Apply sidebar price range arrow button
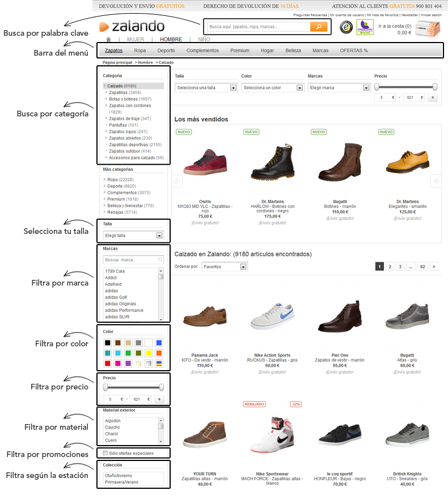This screenshot has width=448, height=503. pyautogui.click(x=159, y=399)
